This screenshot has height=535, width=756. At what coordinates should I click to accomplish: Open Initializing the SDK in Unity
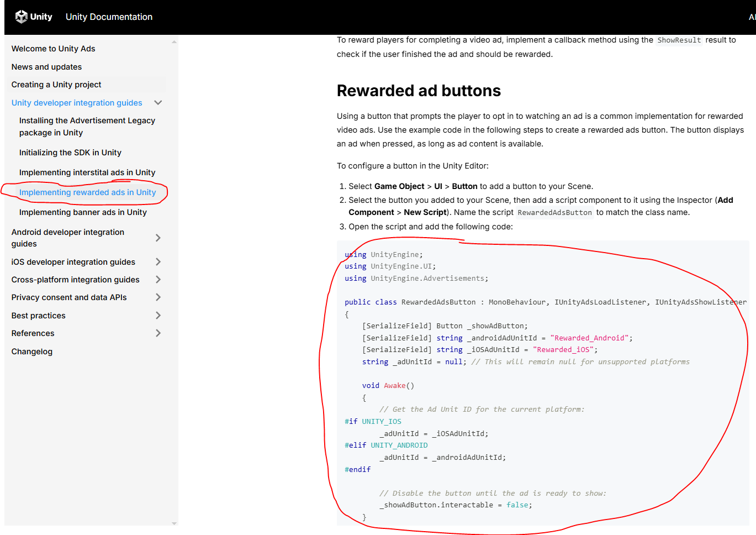pyautogui.click(x=70, y=153)
